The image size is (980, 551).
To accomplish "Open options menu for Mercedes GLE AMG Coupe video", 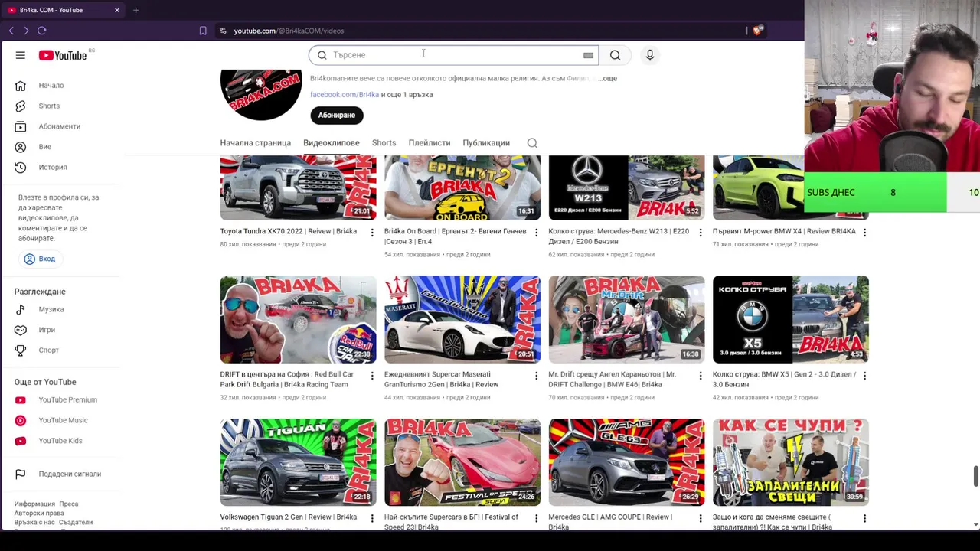I will pyautogui.click(x=701, y=519).
